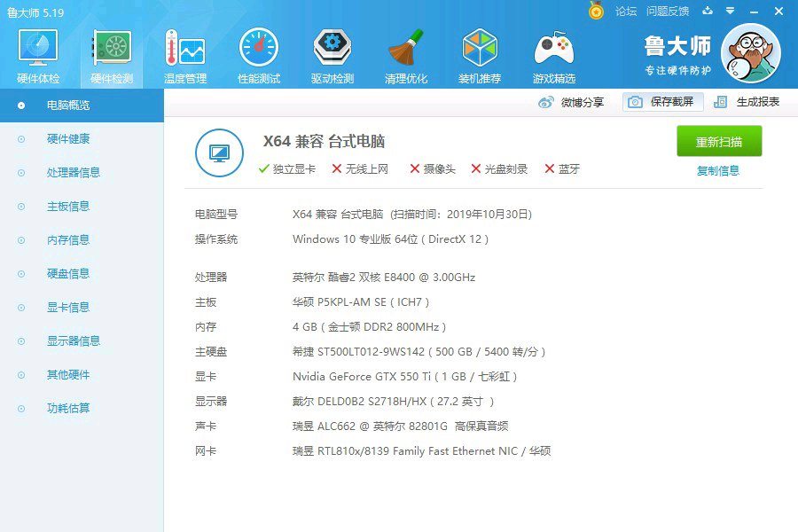Click graphics value Nvidia GeForce GTX 550 Ti

[x=404, y=377]
